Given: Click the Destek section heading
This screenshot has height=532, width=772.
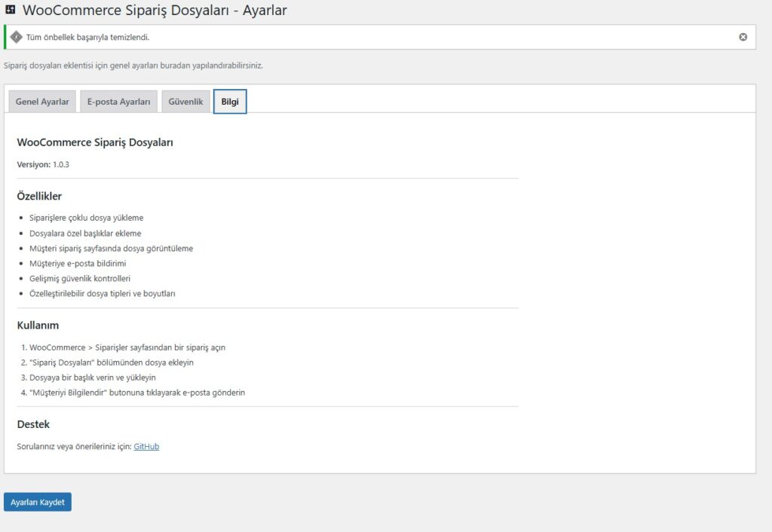Looking at the screenshot, I should click(33, 423).
